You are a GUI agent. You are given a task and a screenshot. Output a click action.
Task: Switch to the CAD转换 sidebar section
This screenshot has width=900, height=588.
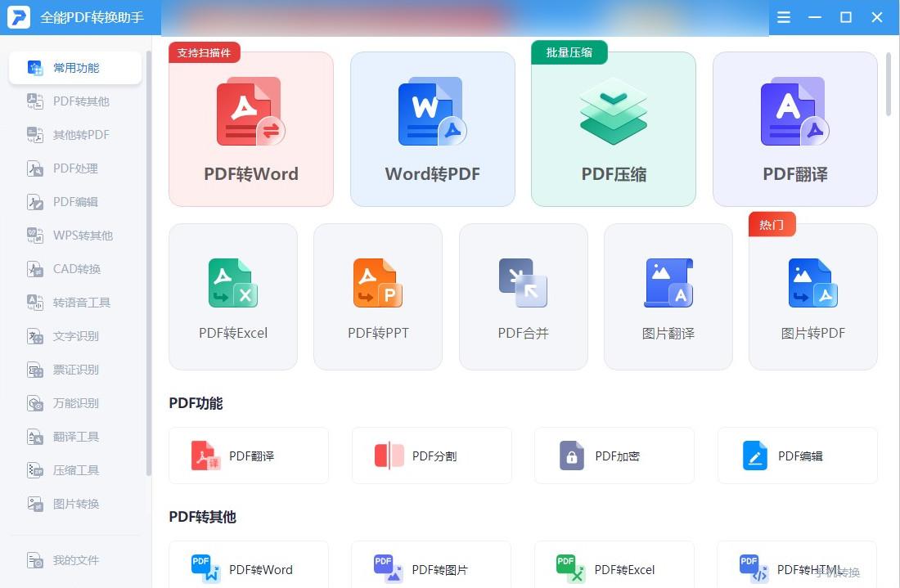click(75, 269)
